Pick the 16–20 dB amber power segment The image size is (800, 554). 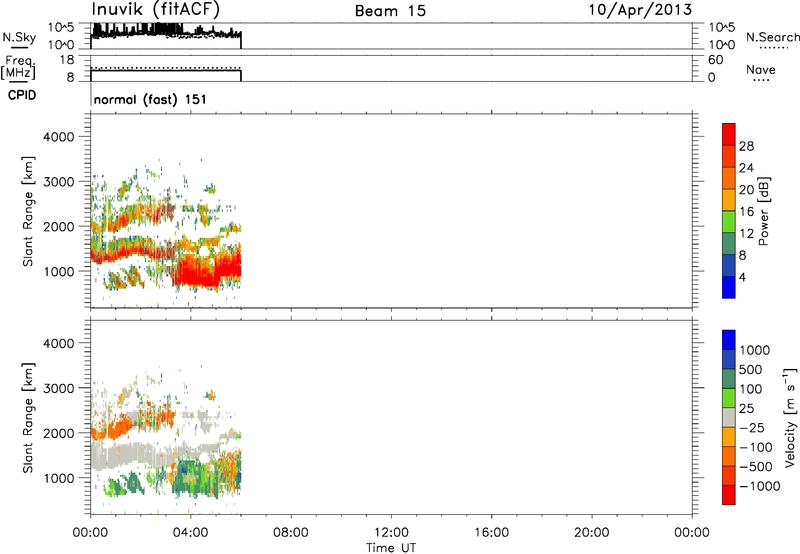point(729,199)
